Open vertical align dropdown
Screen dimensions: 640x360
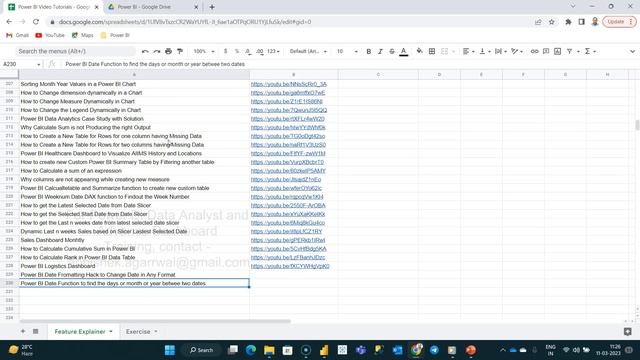tap(484, 51)
